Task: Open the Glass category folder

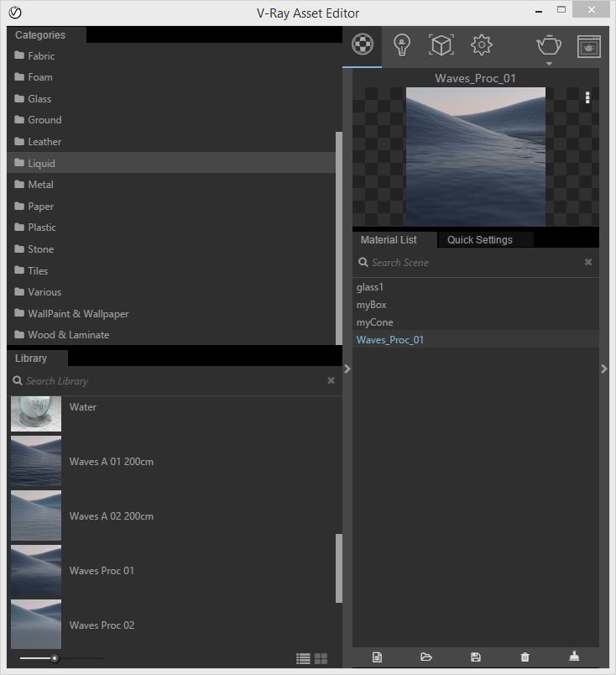Action: tap(171, 98)
